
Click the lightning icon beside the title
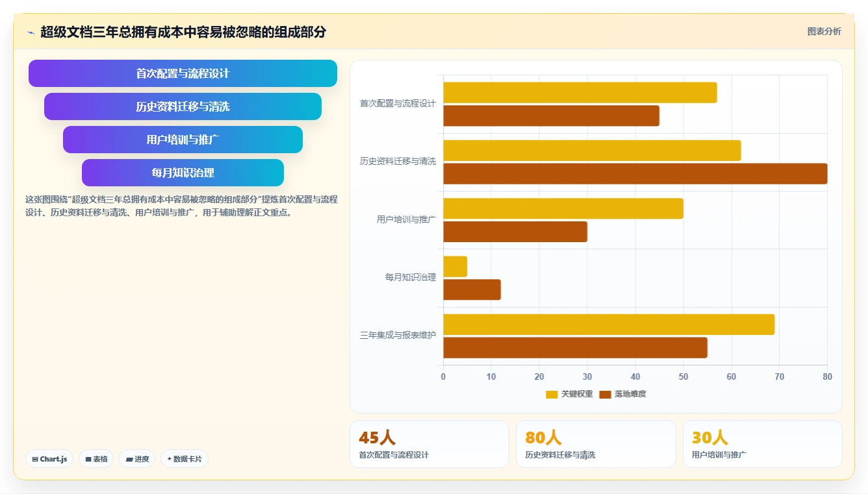pyautogui.click(x=31, y=32)
